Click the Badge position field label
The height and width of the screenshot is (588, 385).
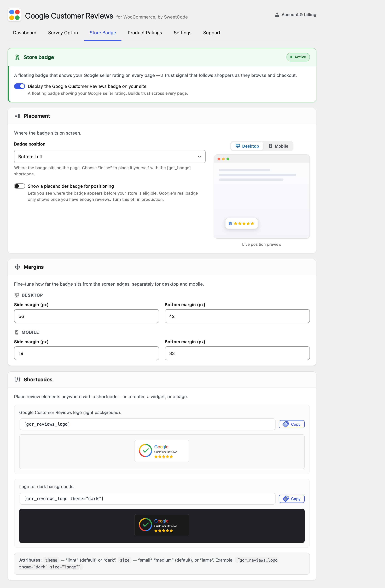(x=30, y=144)
